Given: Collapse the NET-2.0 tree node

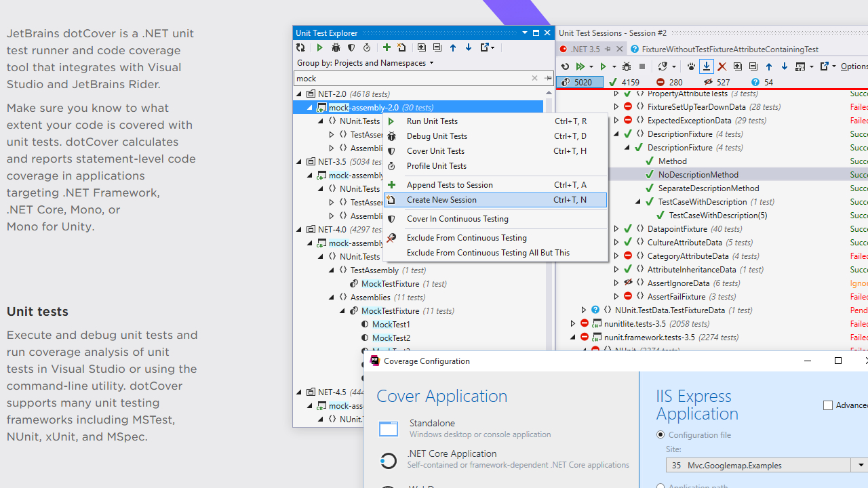Looking at the screenshot, I should click(300, 94).
